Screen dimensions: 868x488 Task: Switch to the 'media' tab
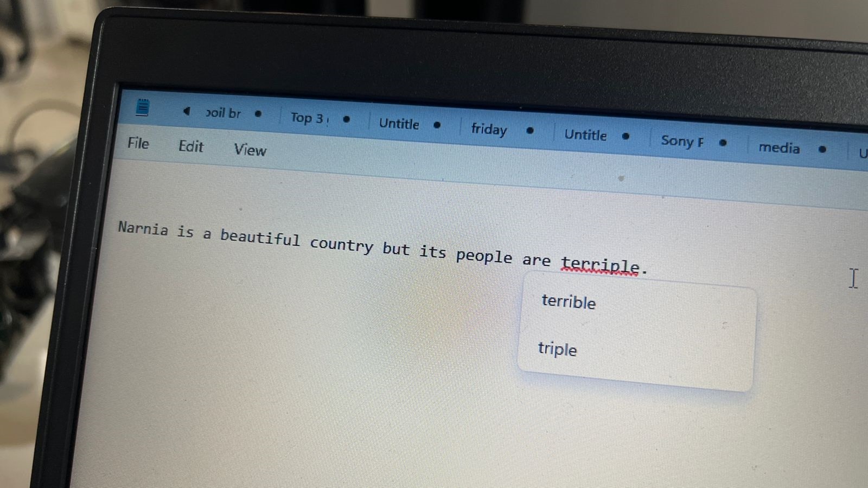(778, 147)
